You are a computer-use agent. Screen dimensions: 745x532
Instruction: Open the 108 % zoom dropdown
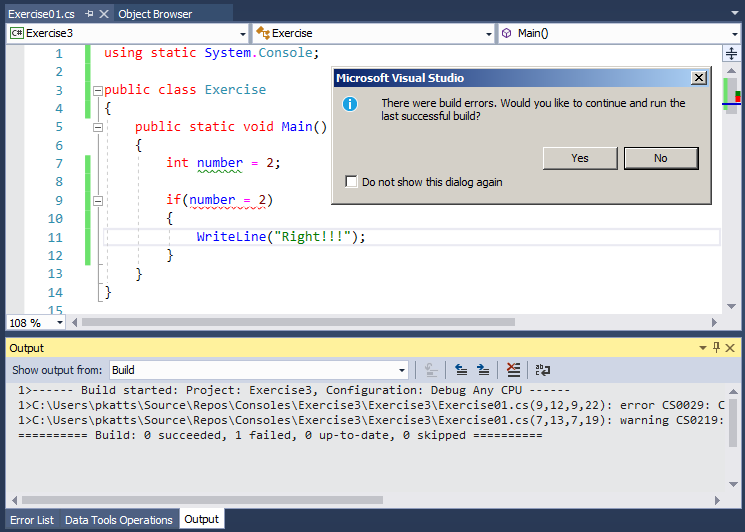(60, 323)
